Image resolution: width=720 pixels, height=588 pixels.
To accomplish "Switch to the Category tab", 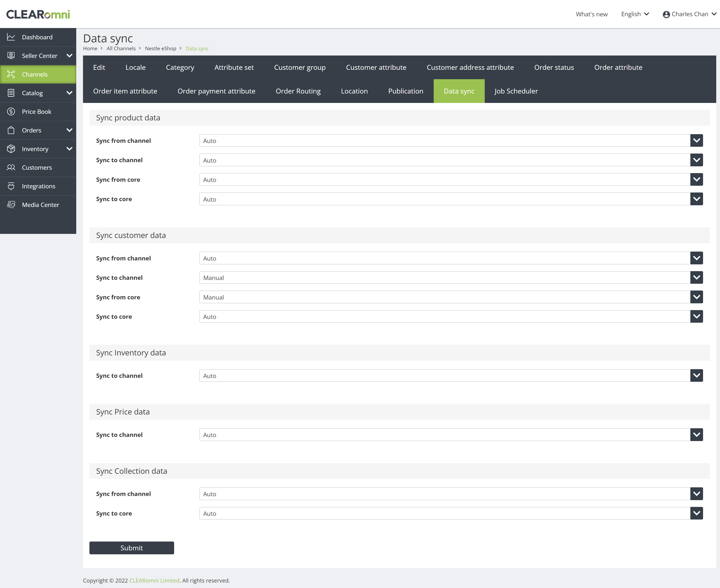I will (x=180, y=67).
